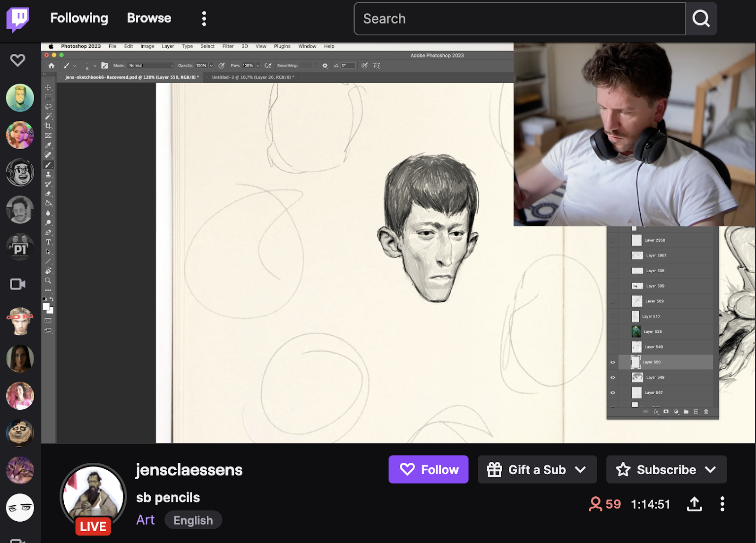This screenshot has height=543, width=756.
Task: Open the Photoshop Filter menu
Action: coord(228,46)
